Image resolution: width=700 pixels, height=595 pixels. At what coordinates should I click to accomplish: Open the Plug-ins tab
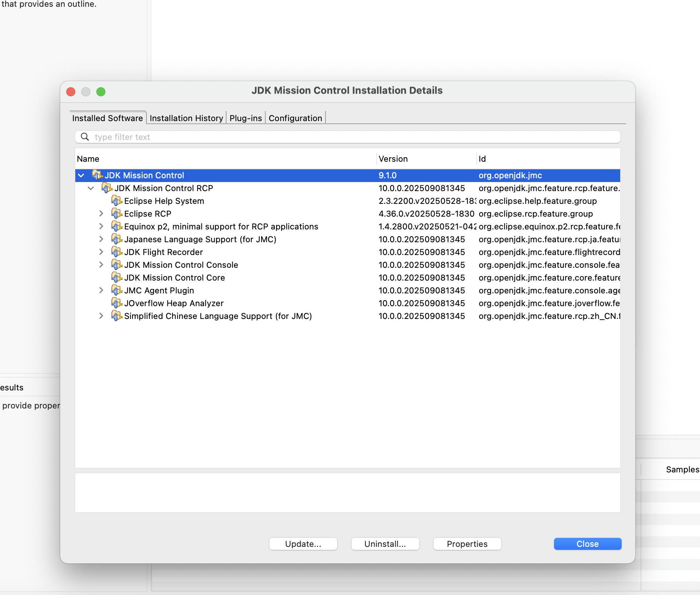point(246,118)
